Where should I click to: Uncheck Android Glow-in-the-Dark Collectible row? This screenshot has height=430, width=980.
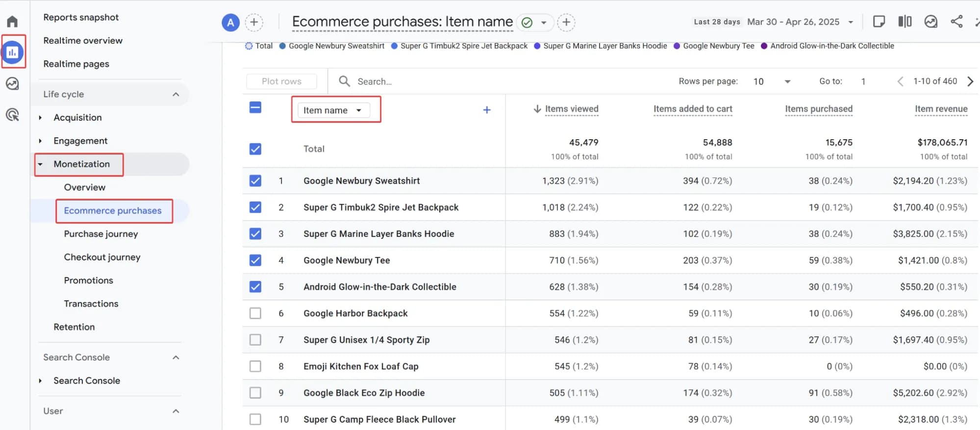[x=255, y=286]
